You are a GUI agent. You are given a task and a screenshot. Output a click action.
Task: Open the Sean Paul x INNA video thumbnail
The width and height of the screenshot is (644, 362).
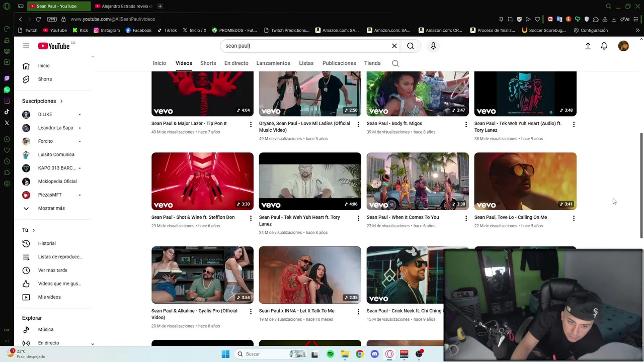[x=310, y=275]
